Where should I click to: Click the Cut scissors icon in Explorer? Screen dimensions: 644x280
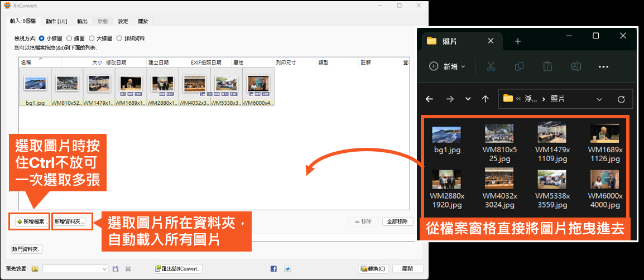(491, 66)
